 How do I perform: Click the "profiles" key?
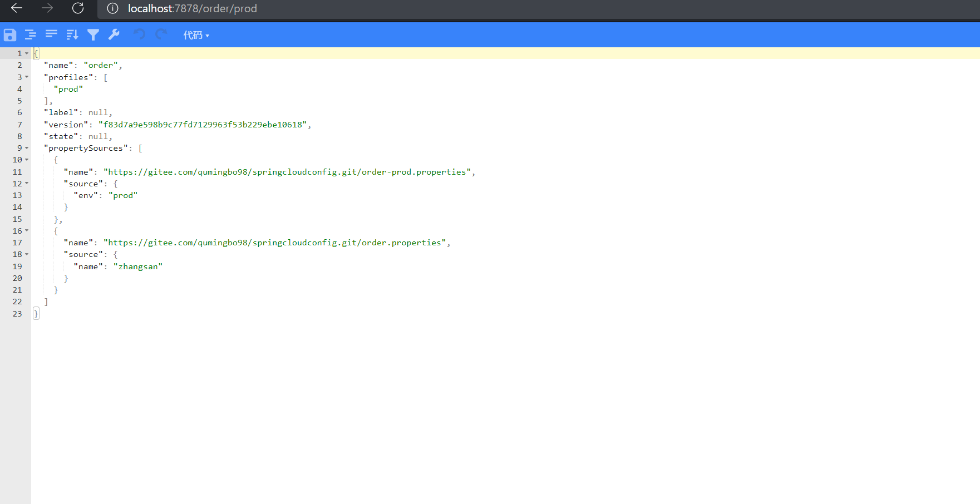(x=68, y=77)
